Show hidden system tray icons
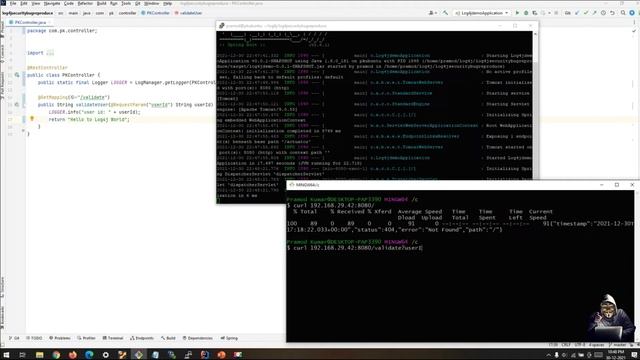 tap(548, 355)
